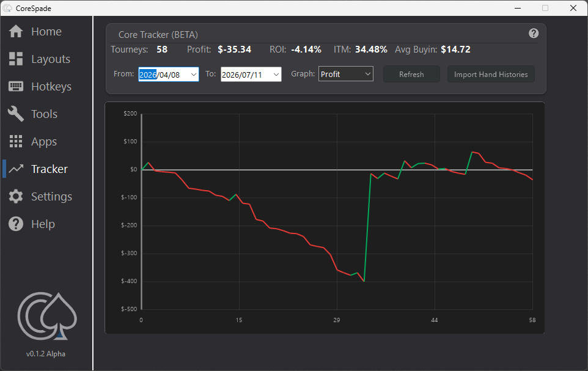Click the $200 y-axis label
Viewport: 588px width, 371px height.
point(131,114)
